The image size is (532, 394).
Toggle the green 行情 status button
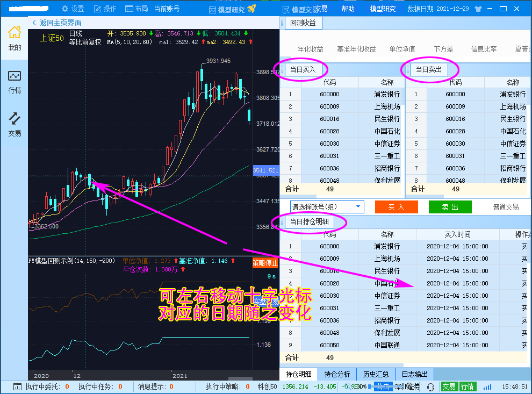coord(467,386)
